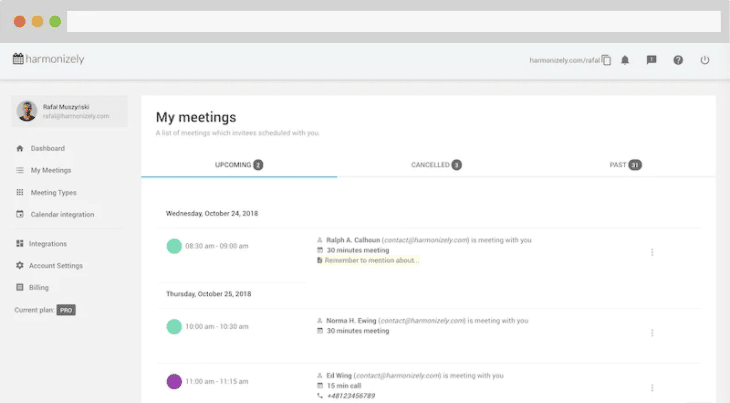Switch to the Past meetings tab
This screenshot has width=730, height=403.
(x=625, y=165)
